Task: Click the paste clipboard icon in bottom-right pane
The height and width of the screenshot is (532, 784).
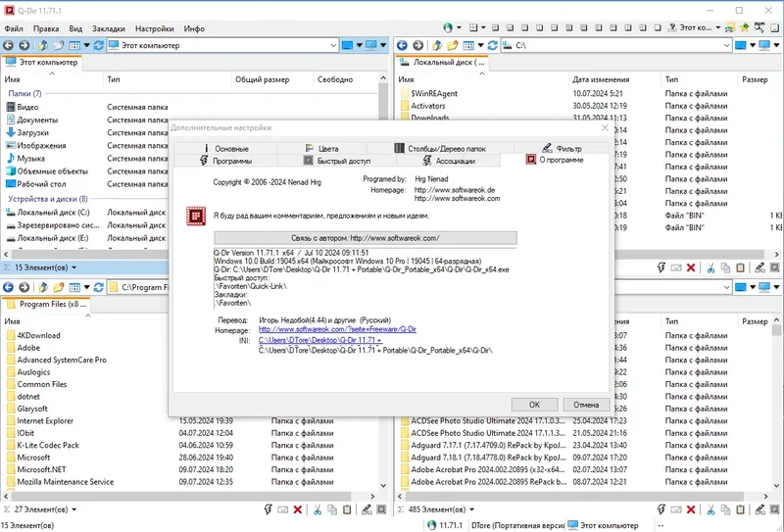Action: [741, 509]
